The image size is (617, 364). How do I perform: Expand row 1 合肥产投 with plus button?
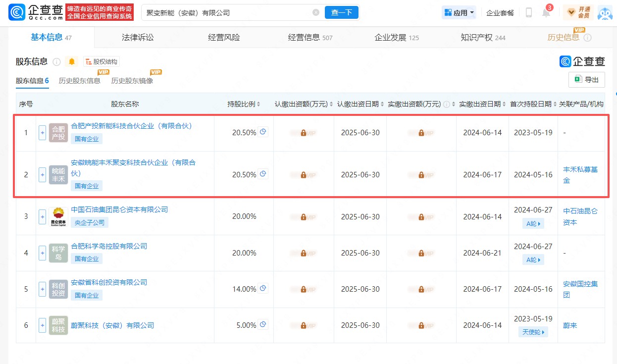click(42, 133)
